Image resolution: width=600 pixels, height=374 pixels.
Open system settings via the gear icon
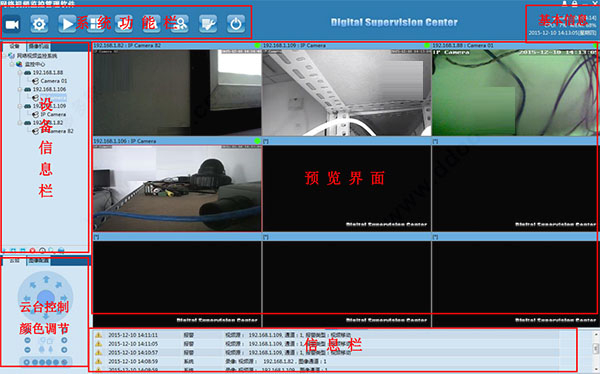pos(39,24)
